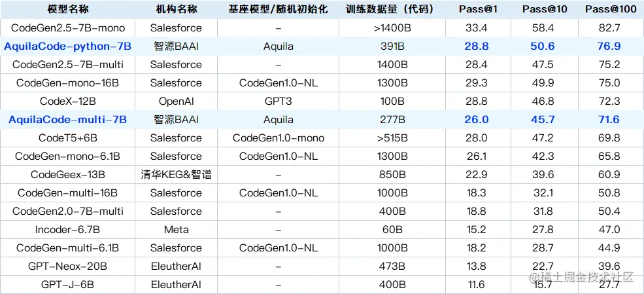Click the 473B training data cell

click(392, 266)
